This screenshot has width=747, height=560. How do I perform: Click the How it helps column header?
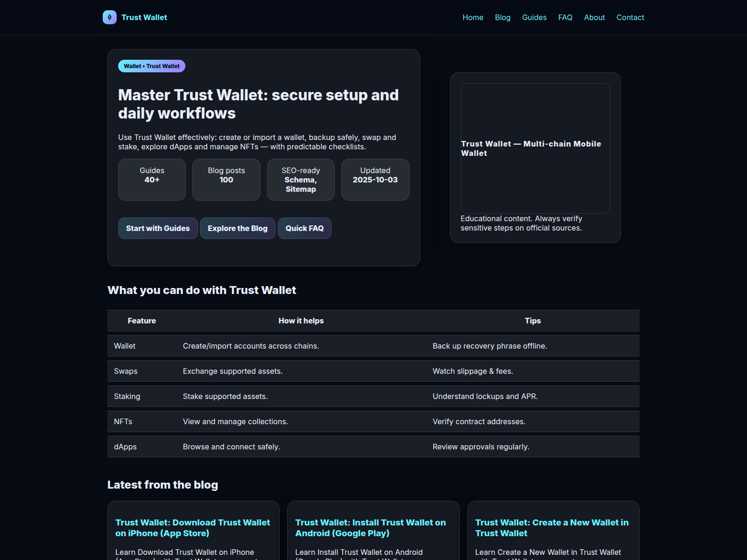click(301, 321)
